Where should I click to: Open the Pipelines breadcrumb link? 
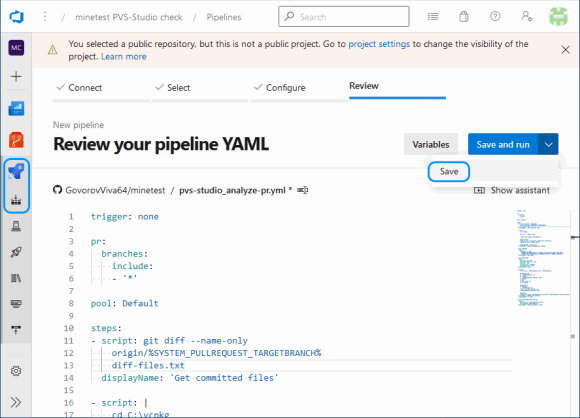224,17
